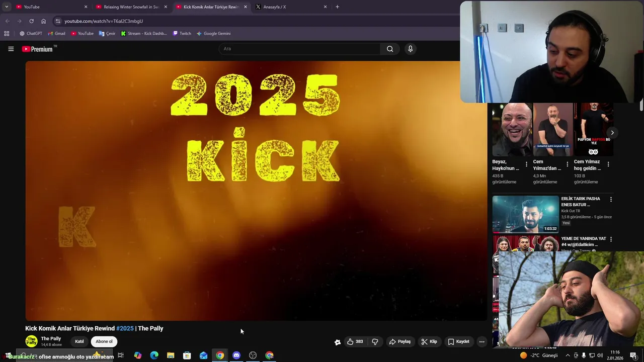
Task: Reload the page with refresh icon
Action: 31,21
